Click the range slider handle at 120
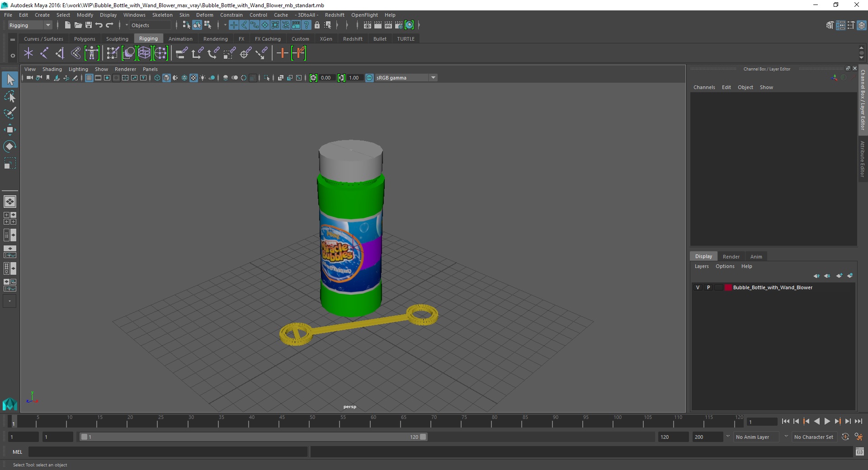 (423, 437)
